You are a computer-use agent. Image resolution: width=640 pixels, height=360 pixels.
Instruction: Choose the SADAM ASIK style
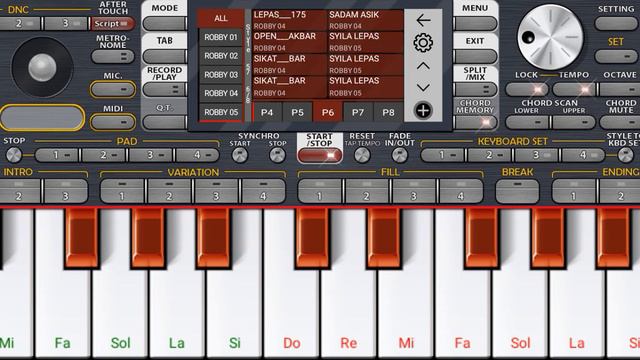click(x=365, y=20)
